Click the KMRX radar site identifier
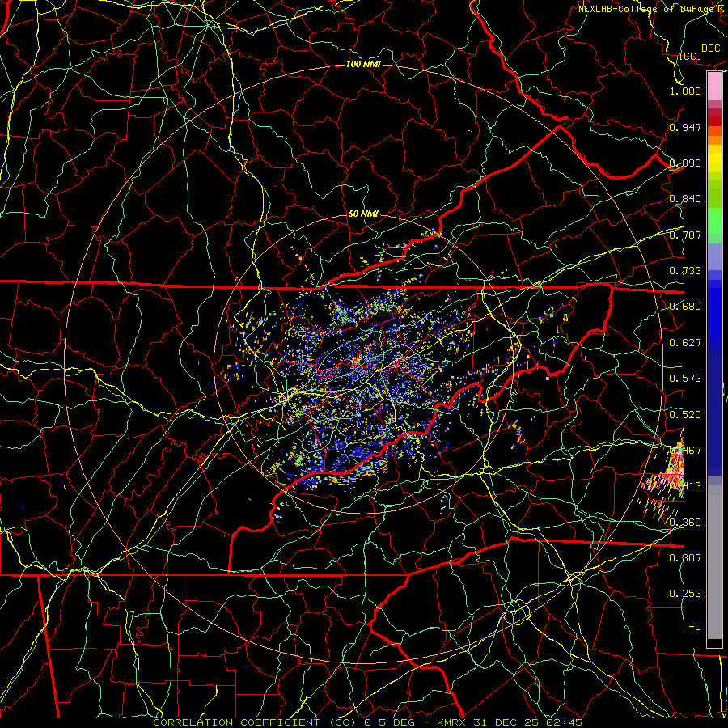Viewport: 728px width, 728px height. point(452,722)
